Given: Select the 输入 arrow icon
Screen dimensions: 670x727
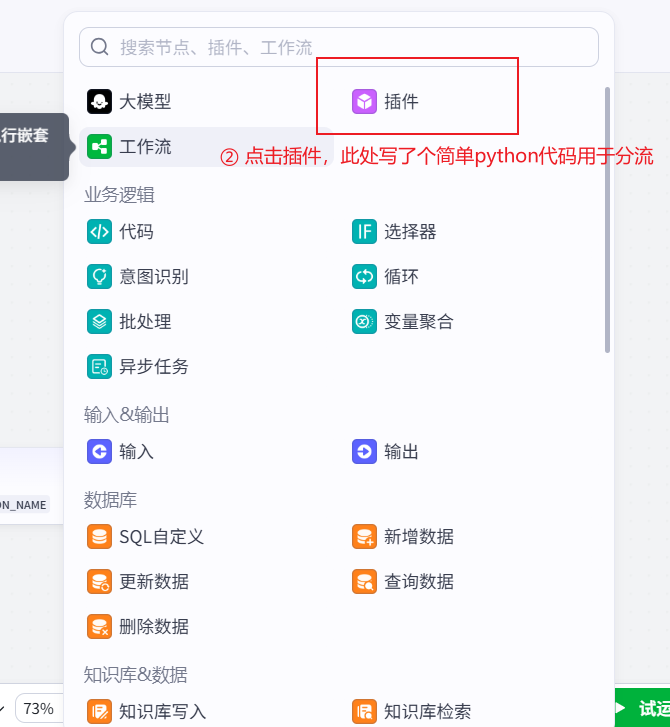Looking at the screenshot, I should [99, 452].
